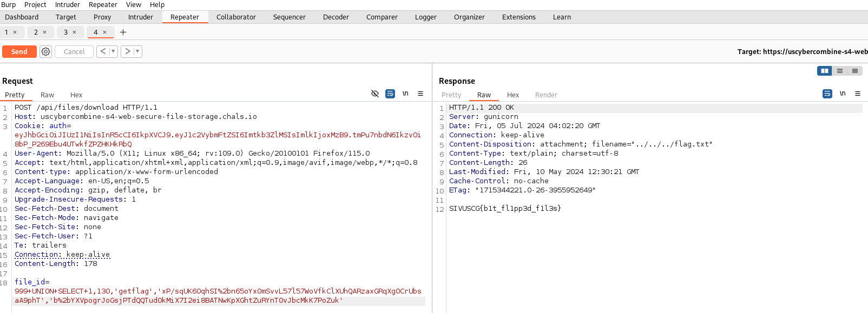Image resolution: width=868 pixels, height=313 pixels.
Task: Click the 'HTTP/1.1 200 OK' response status line
Action: click(482, 108)
